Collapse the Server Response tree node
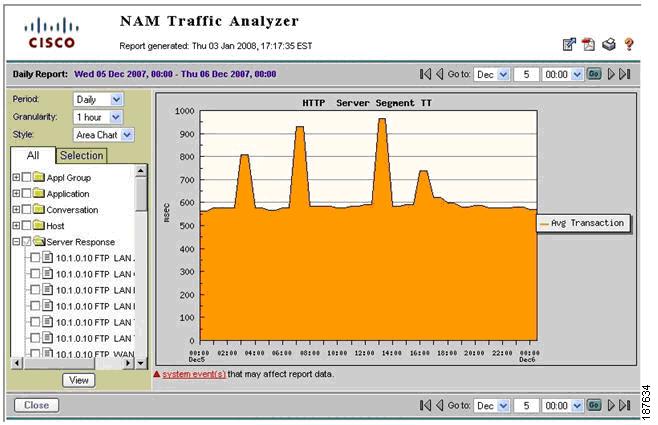 point(16,242)
